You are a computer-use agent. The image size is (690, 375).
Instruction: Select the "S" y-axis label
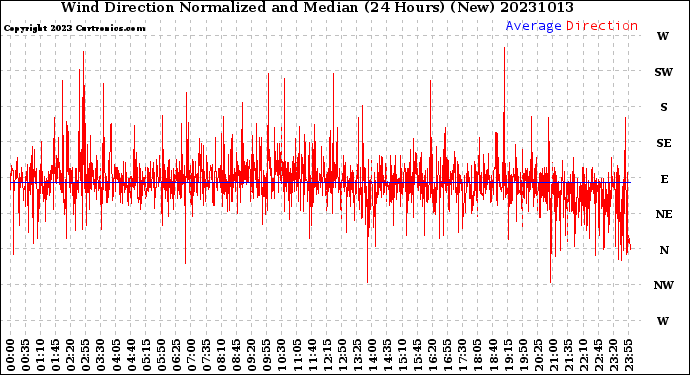tap(664, 107)
